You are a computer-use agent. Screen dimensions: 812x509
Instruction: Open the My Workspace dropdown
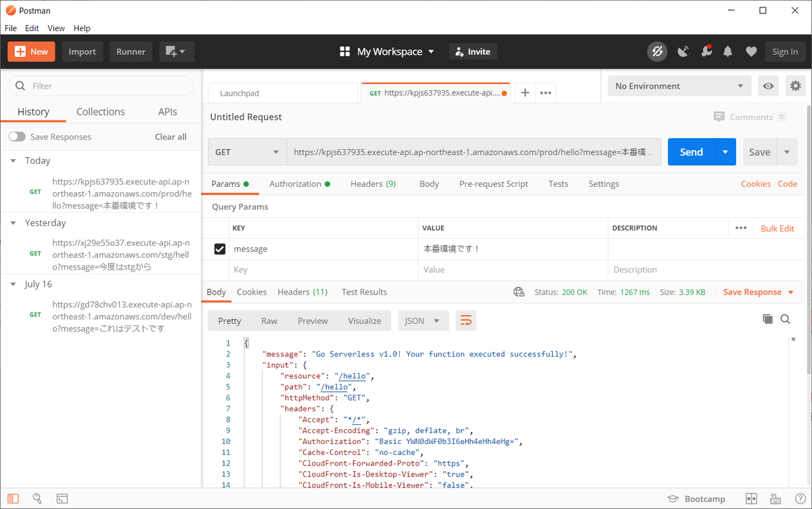point(387,51)
